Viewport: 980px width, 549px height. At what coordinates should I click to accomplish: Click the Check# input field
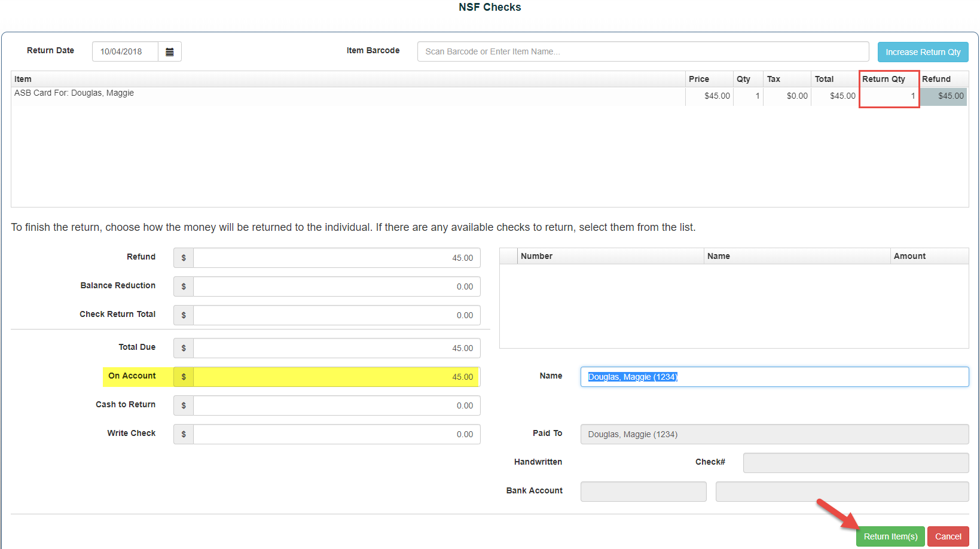(856, 463)
